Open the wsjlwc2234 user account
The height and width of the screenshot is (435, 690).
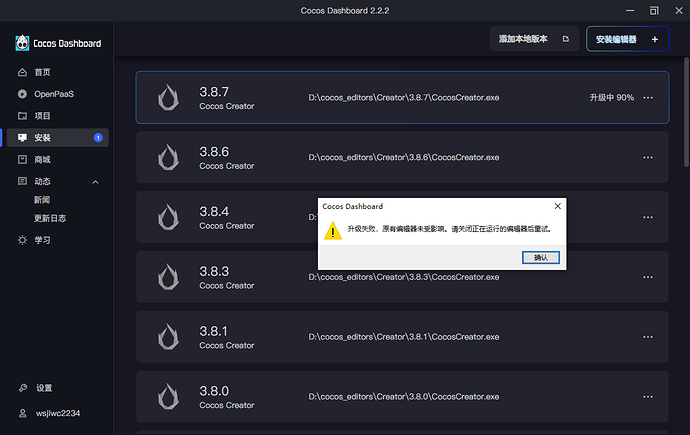click(x=58, y=413)
